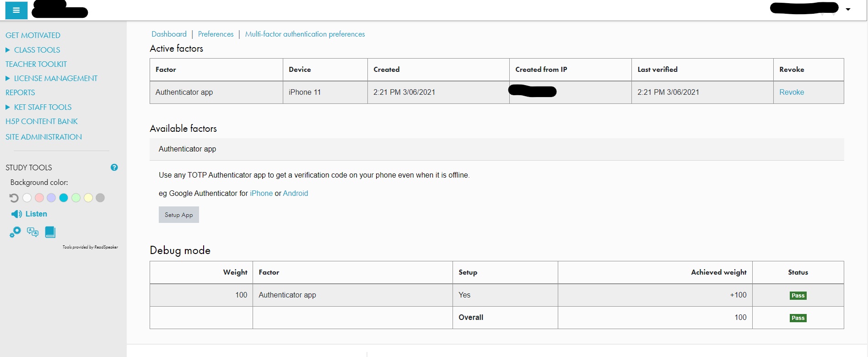
Task: Revoke the iPhone 11 authenticator factor
Action: click(x=792, y=92)
